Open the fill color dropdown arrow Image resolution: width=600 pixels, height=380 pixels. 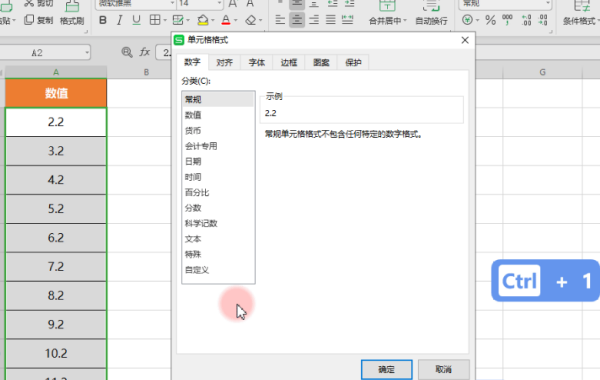(213, 20)
